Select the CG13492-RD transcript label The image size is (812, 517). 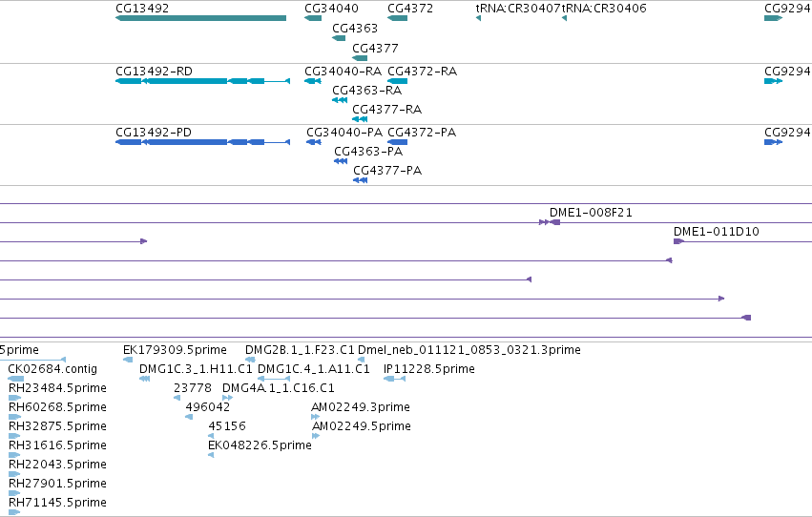pos(154,72)
